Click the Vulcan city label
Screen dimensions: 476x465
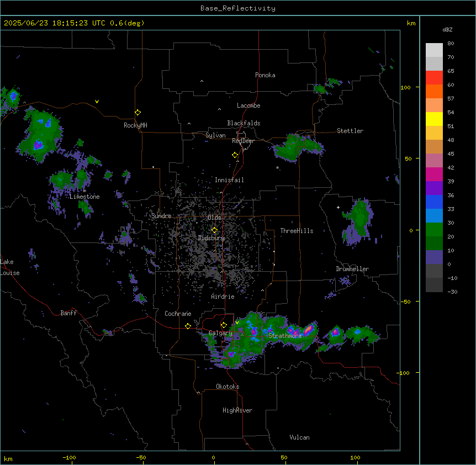[299, 437]
